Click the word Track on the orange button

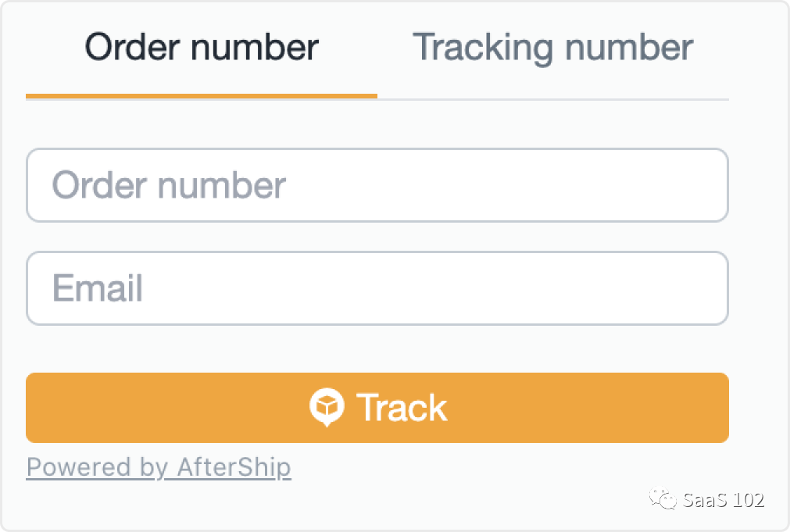tap(402, 407)
